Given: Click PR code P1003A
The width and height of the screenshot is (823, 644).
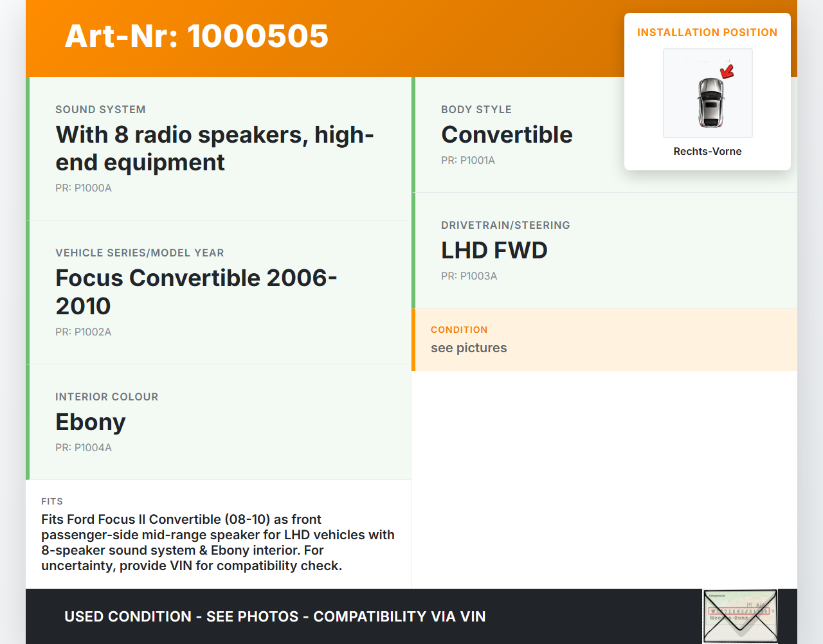Looking at the screenshot, I should [469, 276].
